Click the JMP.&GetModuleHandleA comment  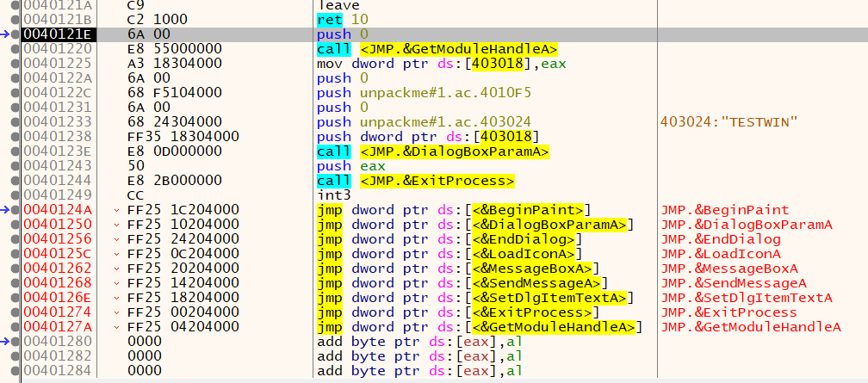(751, 327)
